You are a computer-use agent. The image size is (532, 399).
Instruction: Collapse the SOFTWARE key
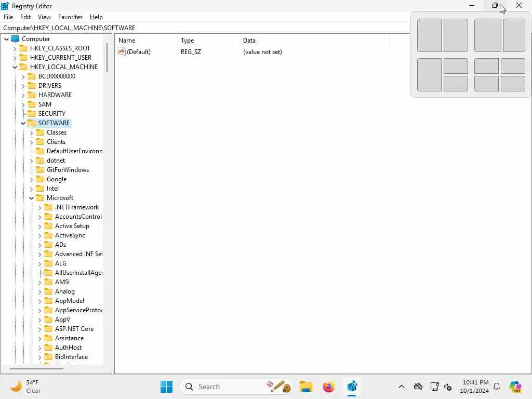(23, 123)
